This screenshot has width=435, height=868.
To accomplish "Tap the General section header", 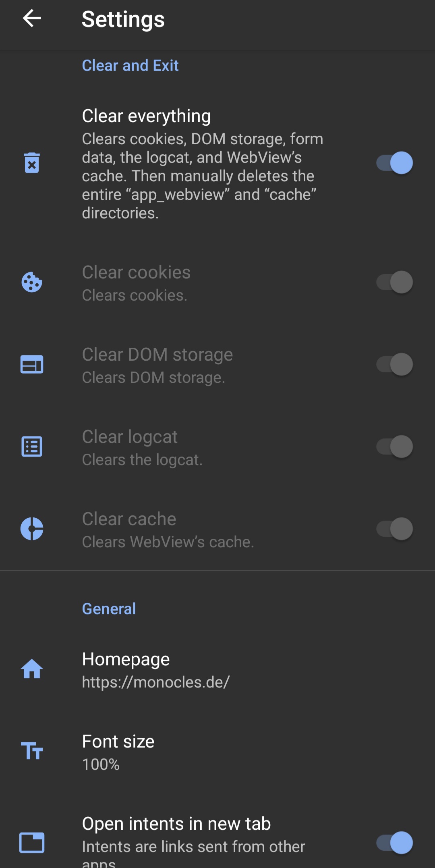I will 109,608.
